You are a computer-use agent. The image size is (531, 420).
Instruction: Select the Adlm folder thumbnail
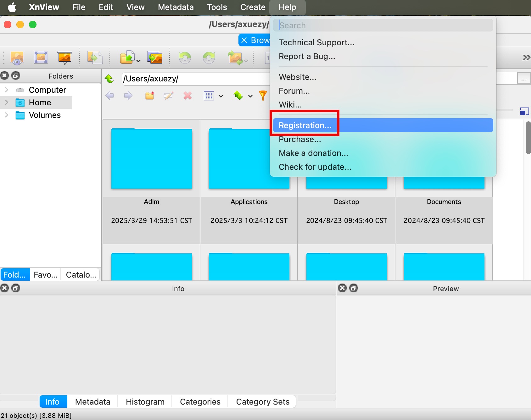click(x=152, y=159)
